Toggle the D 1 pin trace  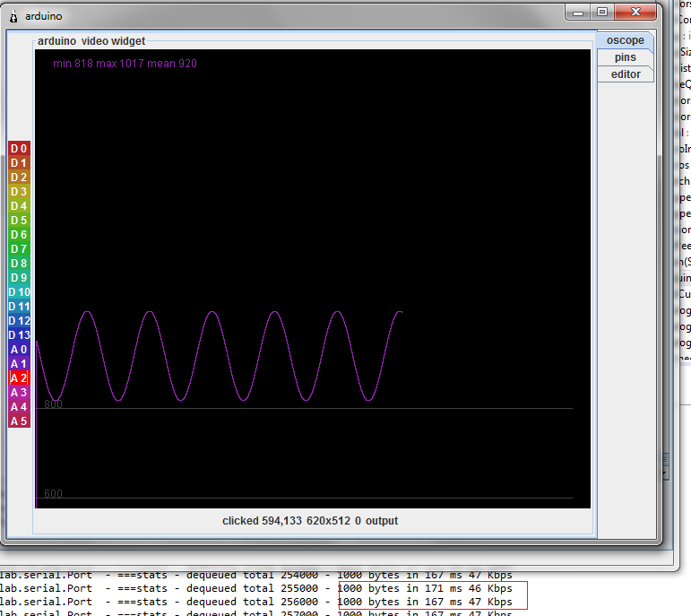coord(19,162)
